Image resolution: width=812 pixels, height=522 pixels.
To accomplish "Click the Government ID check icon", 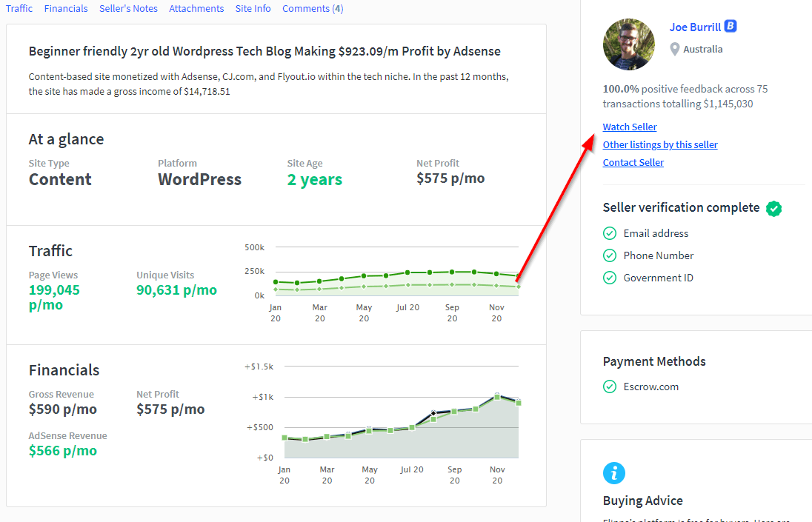I will [x=610, y=278].
